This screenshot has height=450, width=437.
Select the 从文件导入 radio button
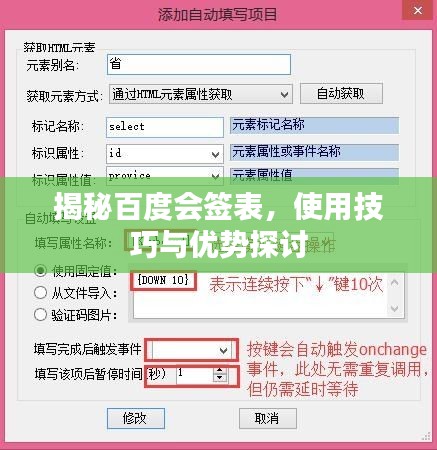pos(40,293)
